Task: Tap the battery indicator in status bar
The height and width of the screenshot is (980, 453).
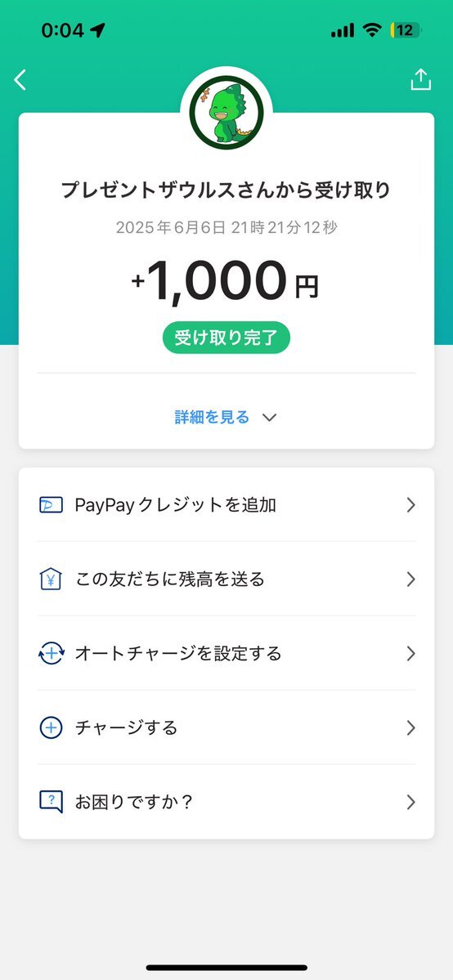Action: (406, 30)
